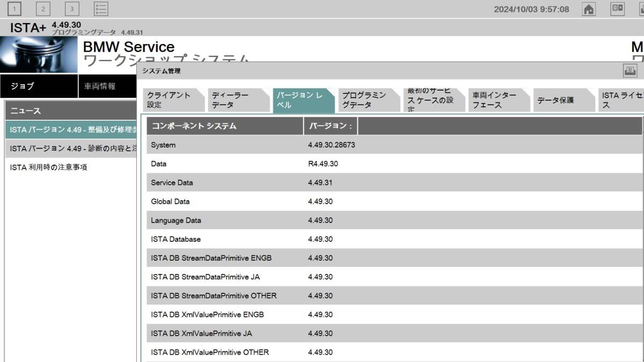The image size is (644, 362).
Task: Select numbered box 2 in top bar
Action: pyautogui.click(x=43, y=9)
